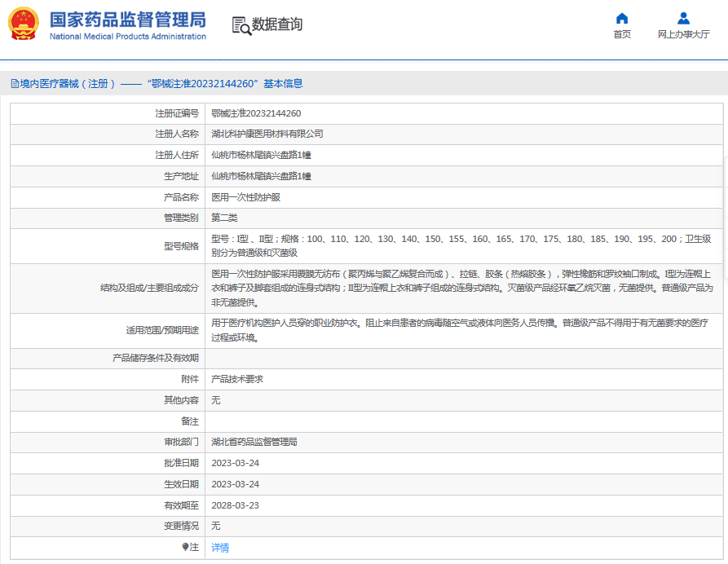Click the 产品名称 row label

pyautogui.click(x=181, y=197)
